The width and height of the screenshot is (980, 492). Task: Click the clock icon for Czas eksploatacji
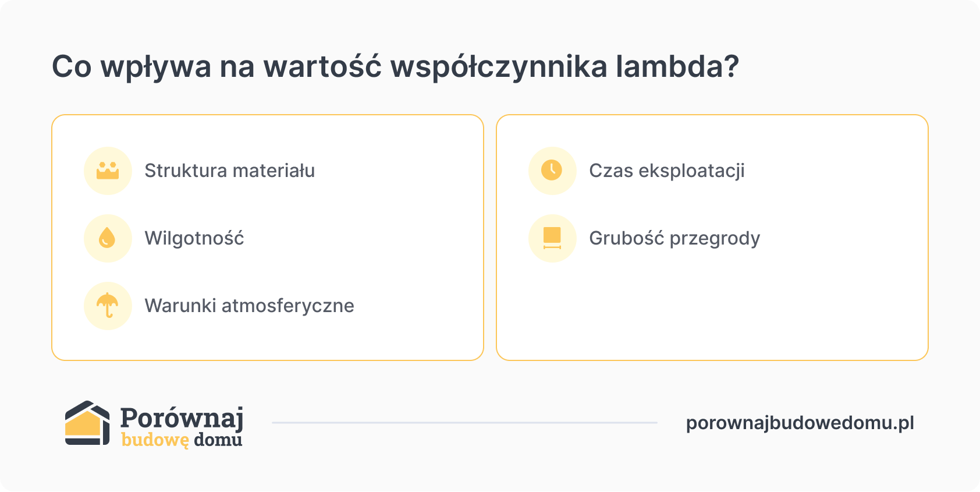552,171
